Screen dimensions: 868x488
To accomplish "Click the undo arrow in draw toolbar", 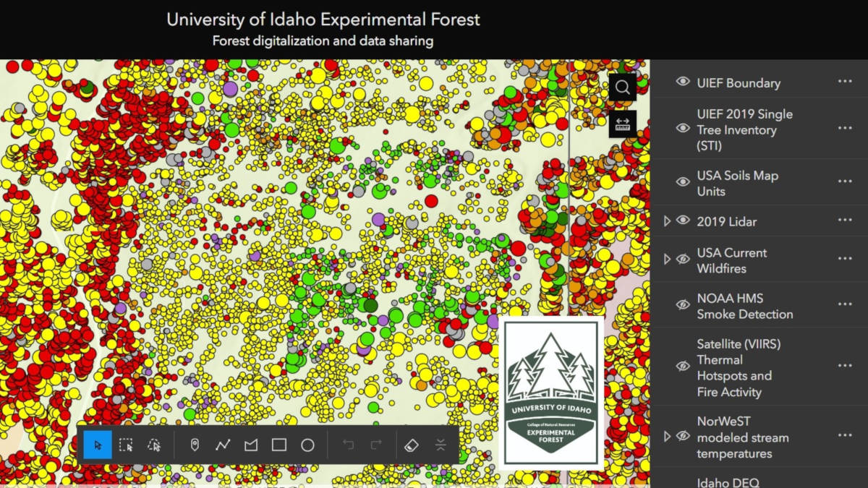I will pos(348,445).
